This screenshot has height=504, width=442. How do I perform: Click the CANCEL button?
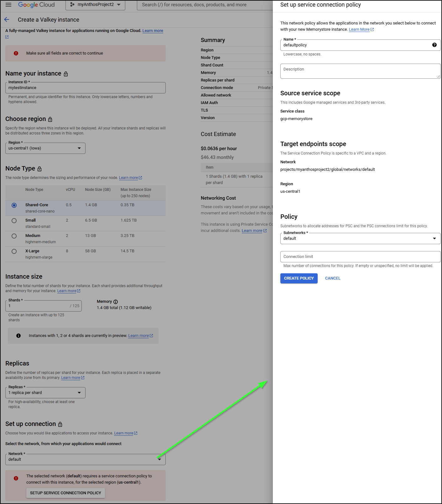(x=333, y=278)
